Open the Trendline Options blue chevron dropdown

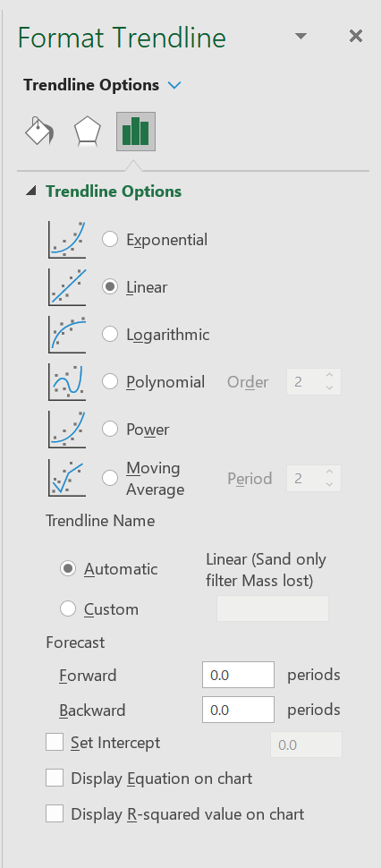(x=174, y=85)
